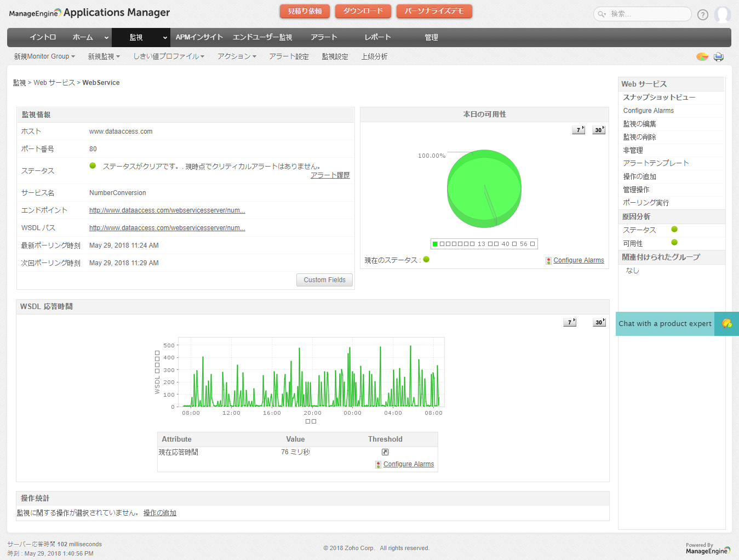The image size is (739, 560).
Task: Expand the しきい値プロファイル dropdown
Action: click(169, 56)
